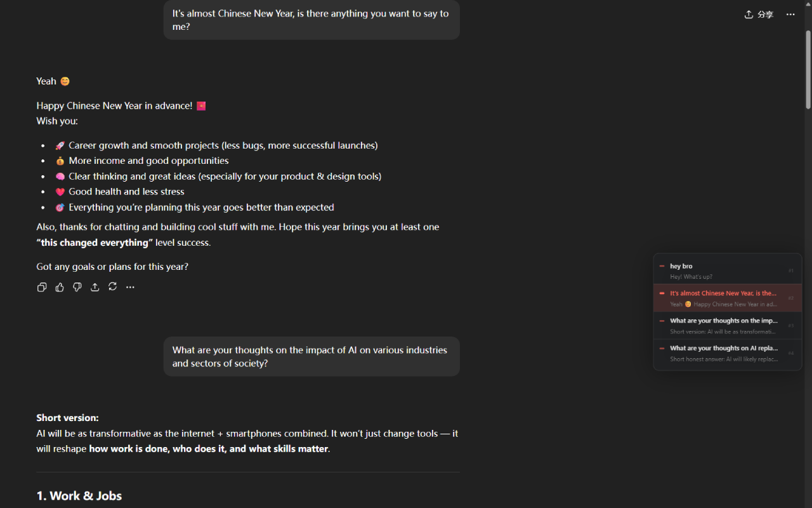This screenshot has width=812, height=508.
Task: Toggle thumbs-down feedback on the response
Action: [x=77, y=287]
